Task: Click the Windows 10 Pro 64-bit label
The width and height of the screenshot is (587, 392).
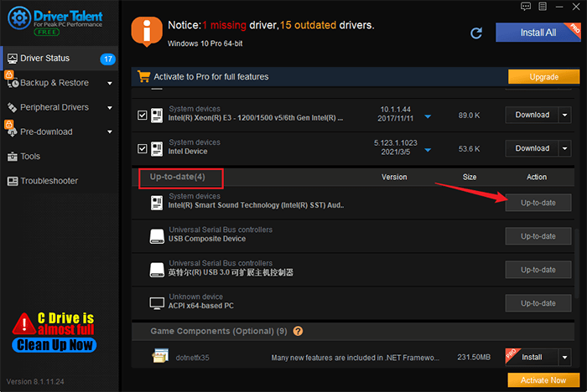Action: 205,44
